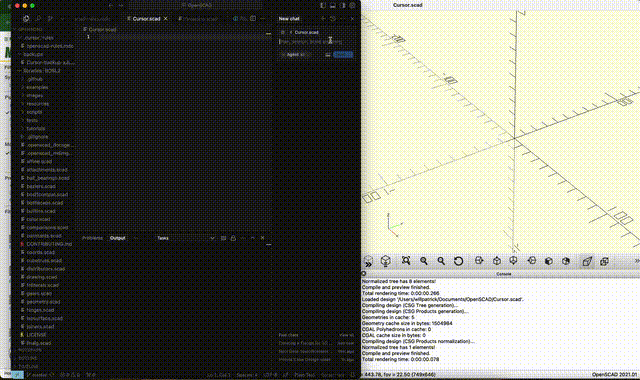Open the chat history clock icon
This screenshot has height=380, width=640.
pyautogui.click(x=333, y=18)
